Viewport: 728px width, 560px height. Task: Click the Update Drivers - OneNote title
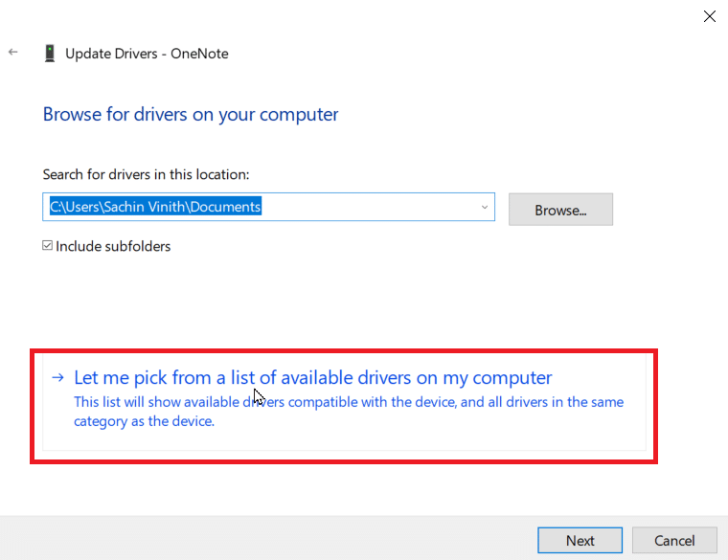coord(147,54)
